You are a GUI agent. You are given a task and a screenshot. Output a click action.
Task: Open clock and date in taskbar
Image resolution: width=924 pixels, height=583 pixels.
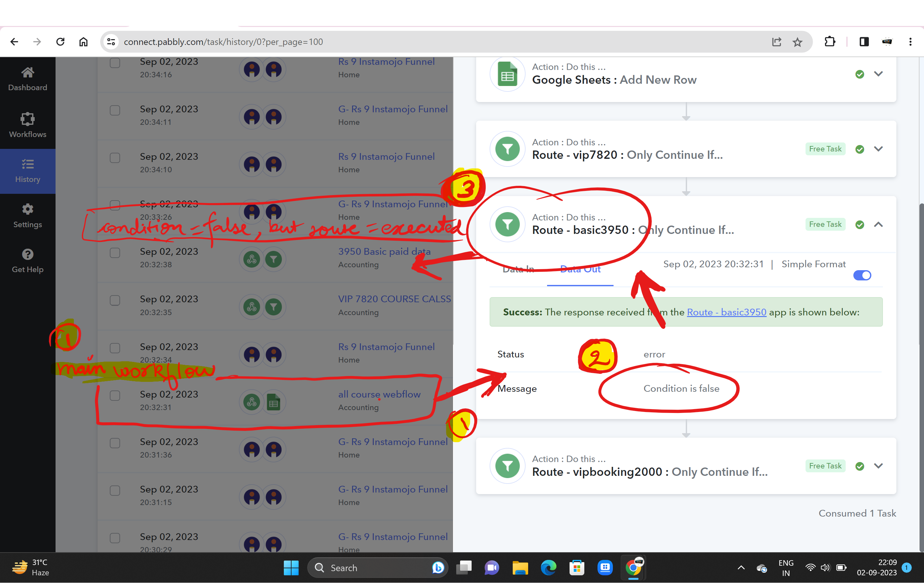[876, 568]
